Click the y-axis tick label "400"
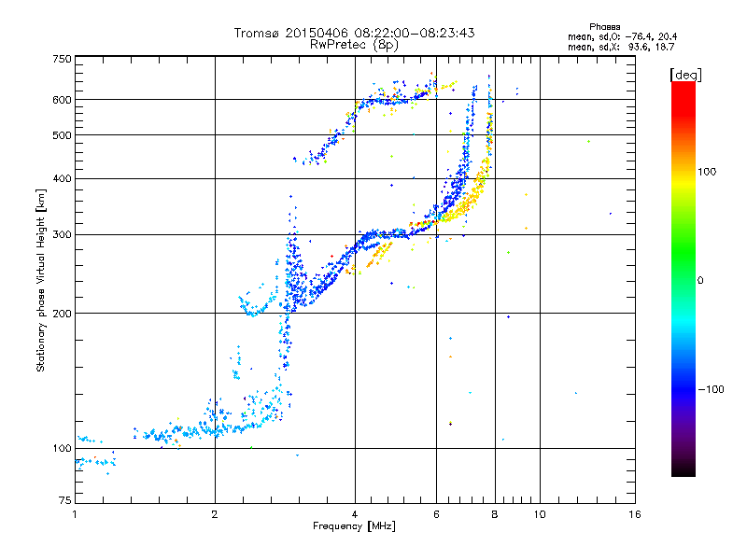The width and height of the screenshot is (747, 560). click(62, 179)
